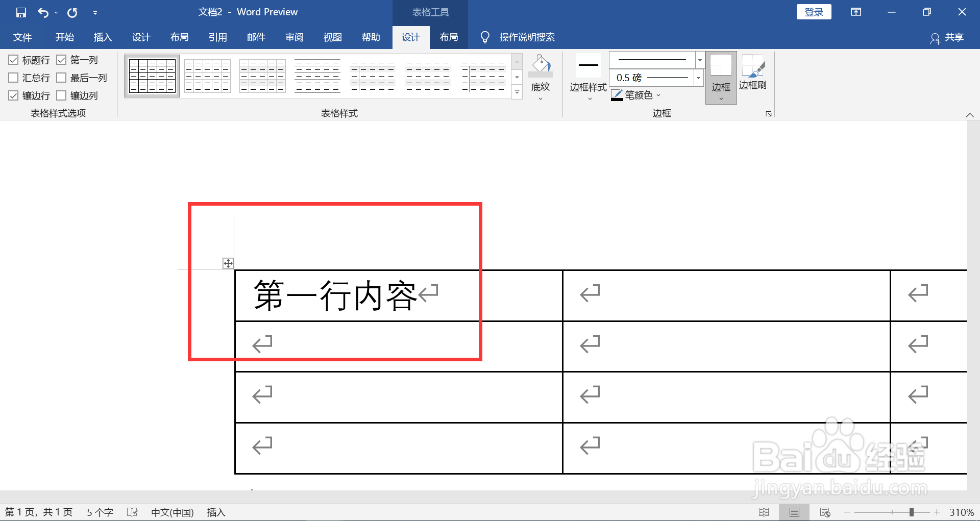This screenshot has height=521, width=980.
Task: Click the Undo icon
Action: click(x=43, y=12)
